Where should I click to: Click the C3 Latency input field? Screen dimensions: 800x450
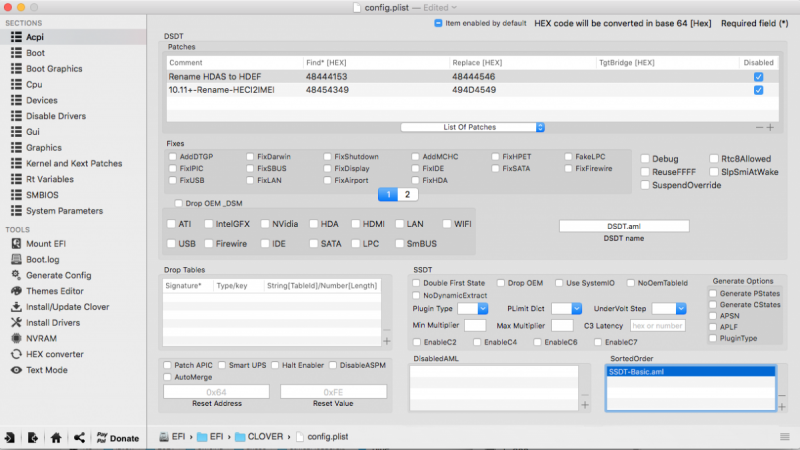point(658,326)
